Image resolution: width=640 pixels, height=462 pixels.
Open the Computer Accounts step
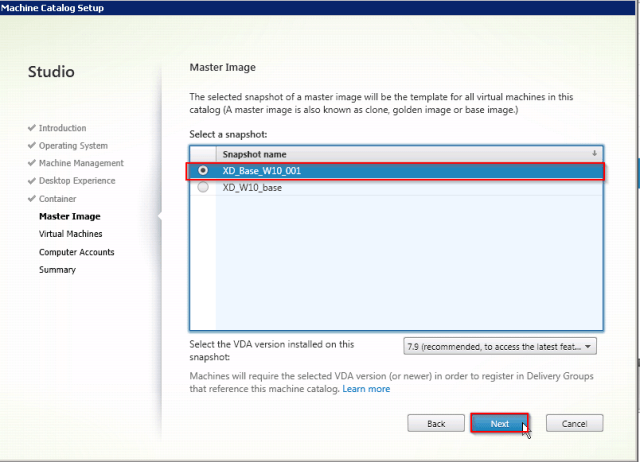[x=76, y=252]
